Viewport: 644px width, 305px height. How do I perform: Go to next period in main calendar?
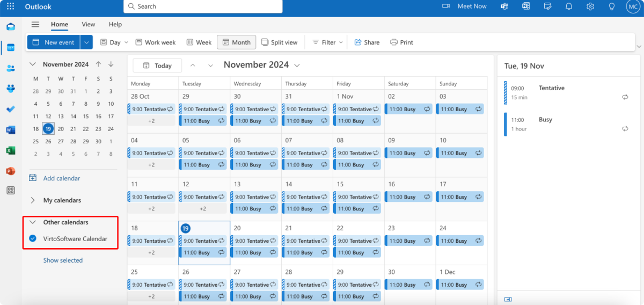pos(210,65)
